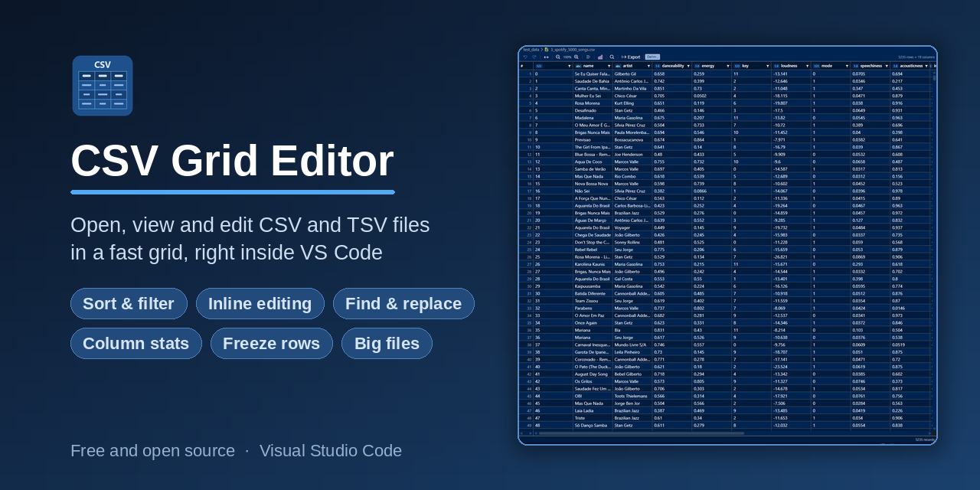Select the cell 'Mundo Livre S/A'
This screenshot has width=980, height=490.
pyautogui.click(x=633, y=345)
